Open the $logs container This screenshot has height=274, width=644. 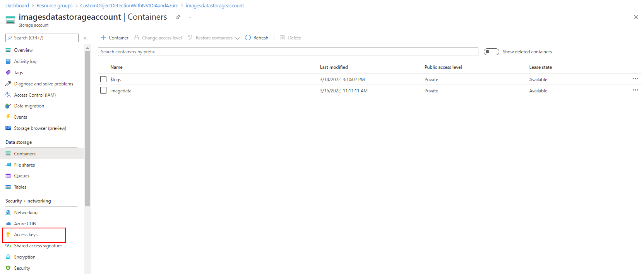[x=116, y=80]
